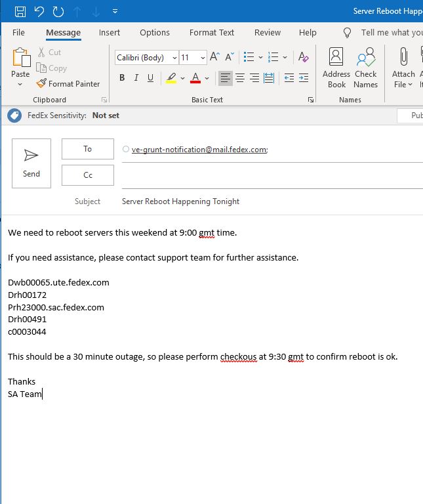Toggle Underline formatting
This screenshot has width=423, height=504.
click(x=150, y=78)
